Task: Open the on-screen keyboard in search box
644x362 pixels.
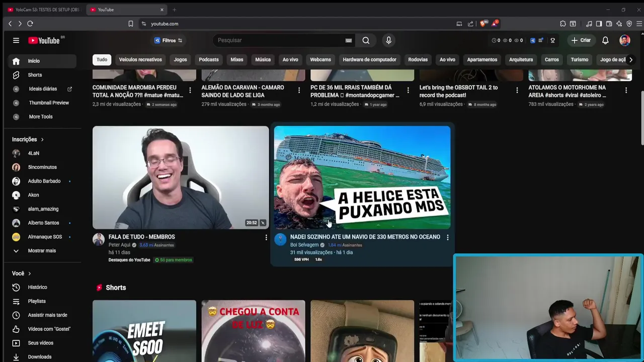Action: [x=348, y=40]
